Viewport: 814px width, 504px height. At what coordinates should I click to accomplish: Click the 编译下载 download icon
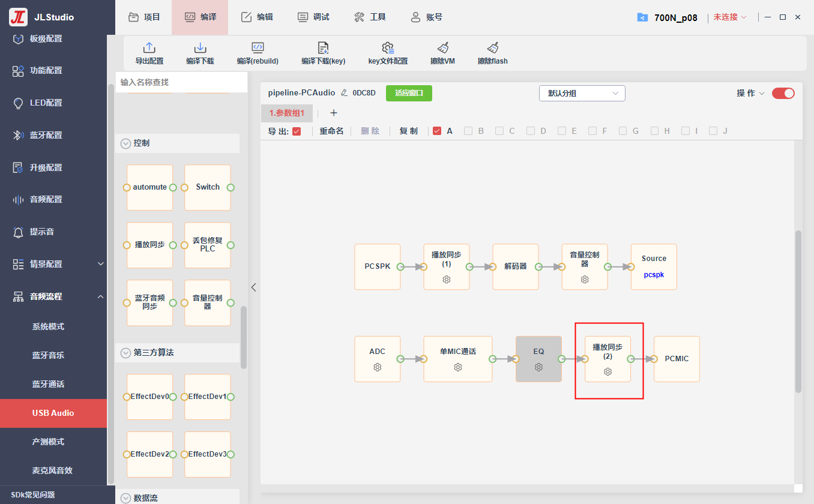point(200,48)
